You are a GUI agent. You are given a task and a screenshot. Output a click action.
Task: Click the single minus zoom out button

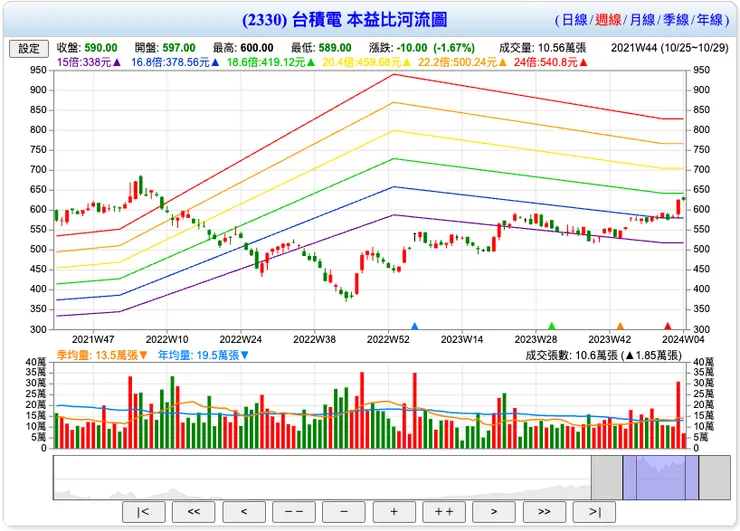(x=344, y=512)
